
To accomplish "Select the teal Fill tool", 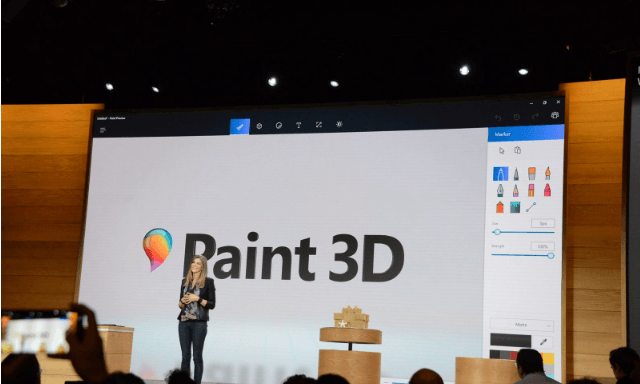I will 515,207.
